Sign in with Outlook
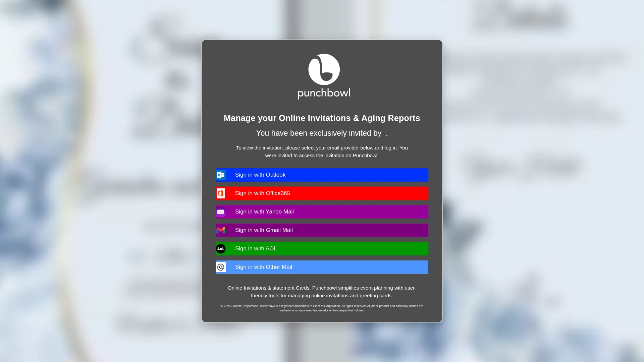The image size is (644, 362). [322, 175]
